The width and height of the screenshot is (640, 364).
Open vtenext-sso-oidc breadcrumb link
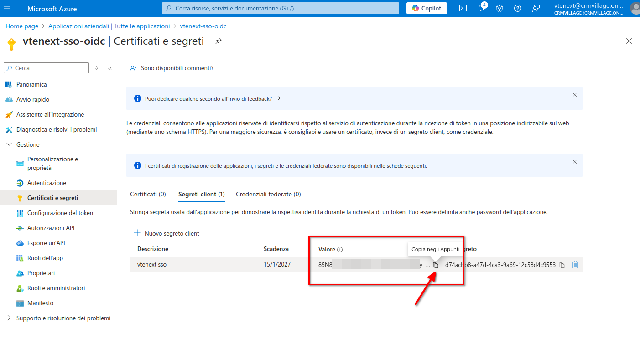(203, 26)
